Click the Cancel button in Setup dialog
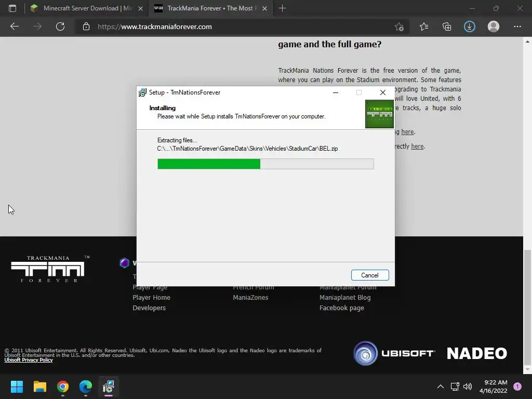 coord(370,275)
